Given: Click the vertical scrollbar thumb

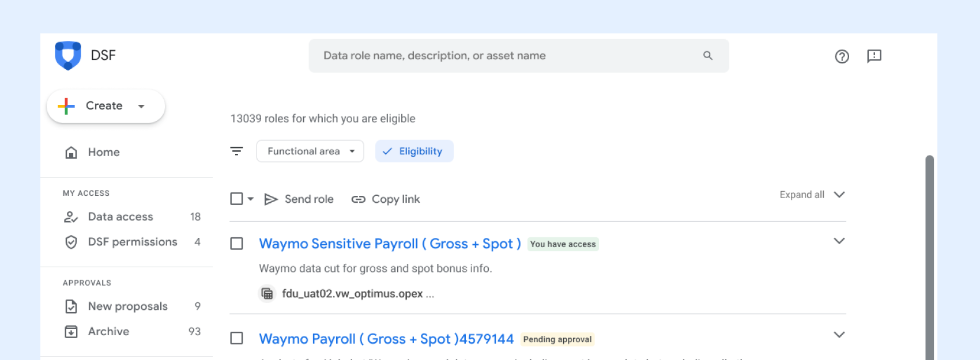Looking at the screenshot, I should pyautogui.click(x=929, y=257).
